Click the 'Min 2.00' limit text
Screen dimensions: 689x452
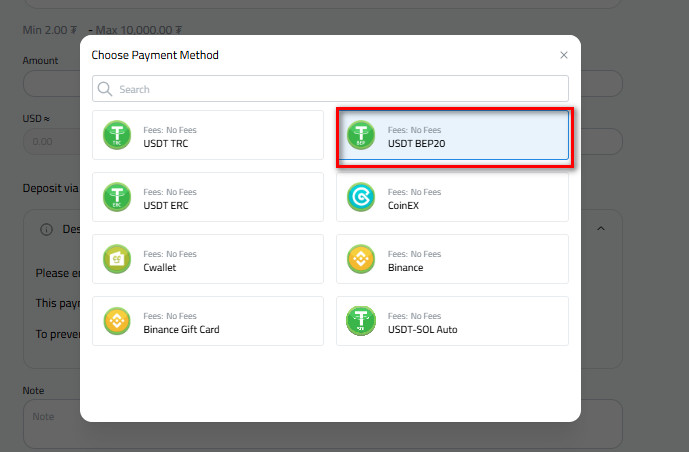point(50,30)
